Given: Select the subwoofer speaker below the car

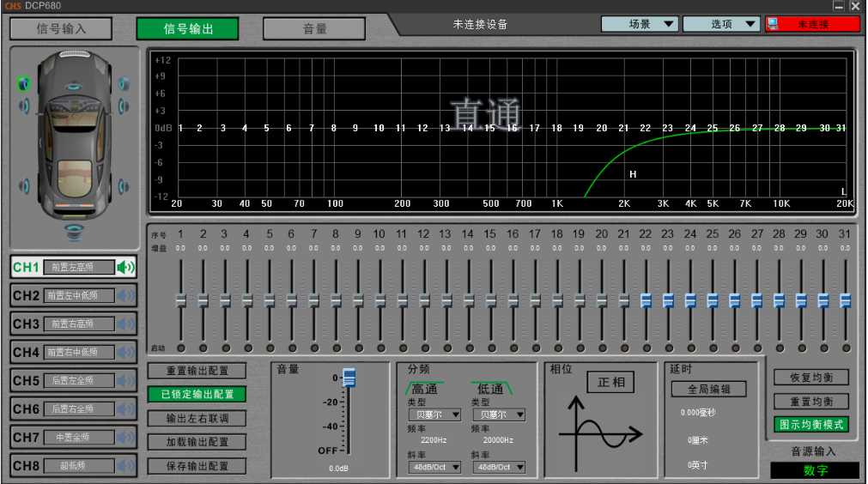Looking at the screenshot, I should [74, 230].
